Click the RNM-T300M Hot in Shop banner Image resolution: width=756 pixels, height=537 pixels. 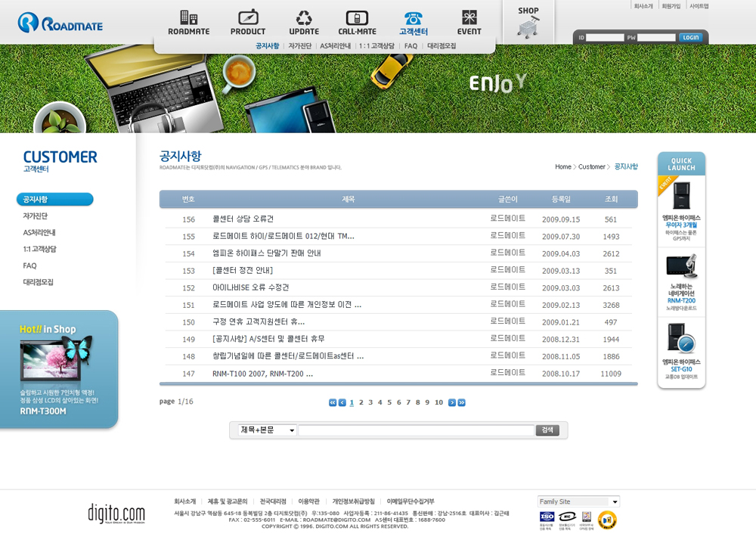[x=58, y=369]
